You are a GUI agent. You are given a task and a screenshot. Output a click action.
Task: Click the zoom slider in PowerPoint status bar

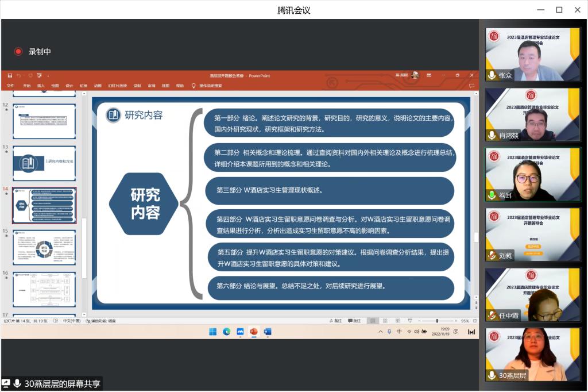437,321
